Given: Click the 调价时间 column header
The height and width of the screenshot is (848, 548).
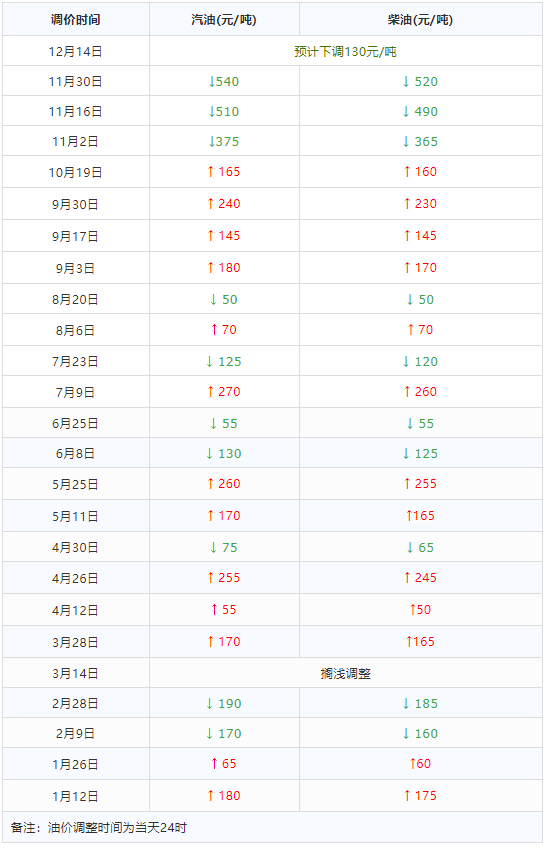Looking at the screenshot, I should (76, 20).
